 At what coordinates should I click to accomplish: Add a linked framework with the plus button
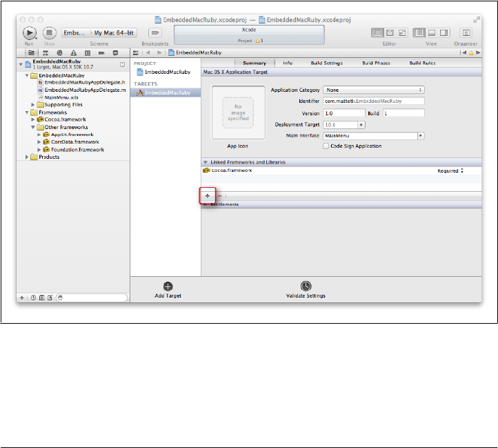tap(208, 196)
